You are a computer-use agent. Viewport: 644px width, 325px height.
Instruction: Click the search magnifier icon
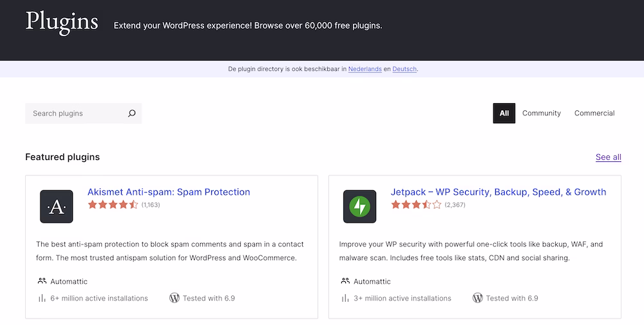tap(131, 113)
